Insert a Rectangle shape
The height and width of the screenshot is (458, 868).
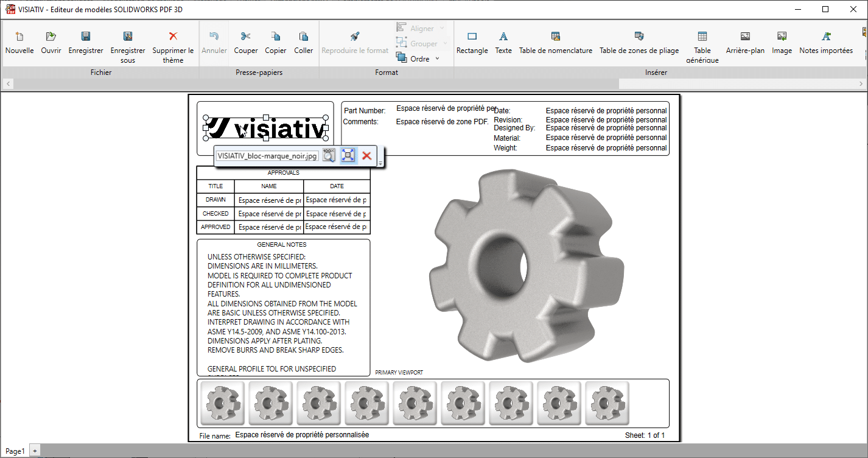pyautogui.click(x=472, y=43)
